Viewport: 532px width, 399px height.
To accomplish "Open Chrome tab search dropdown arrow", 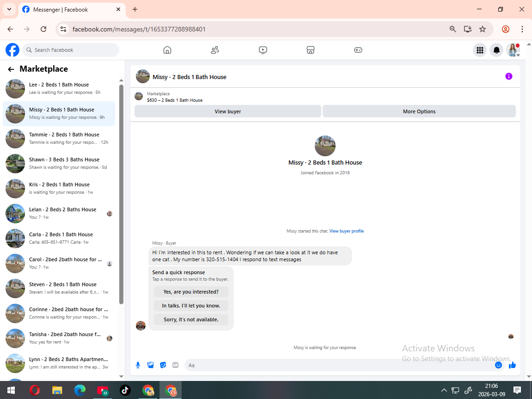I will [x=9, y=9].
